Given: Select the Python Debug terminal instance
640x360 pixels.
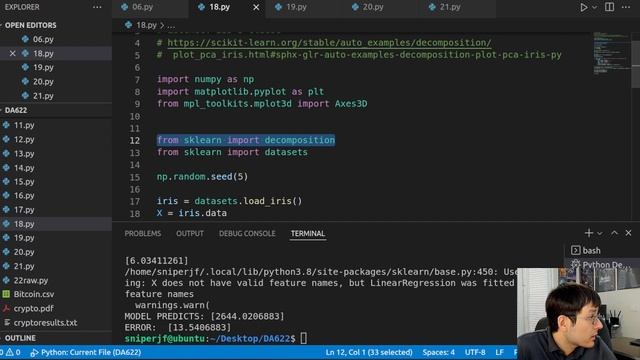Looking at the screenshot, I should [602, 264].
